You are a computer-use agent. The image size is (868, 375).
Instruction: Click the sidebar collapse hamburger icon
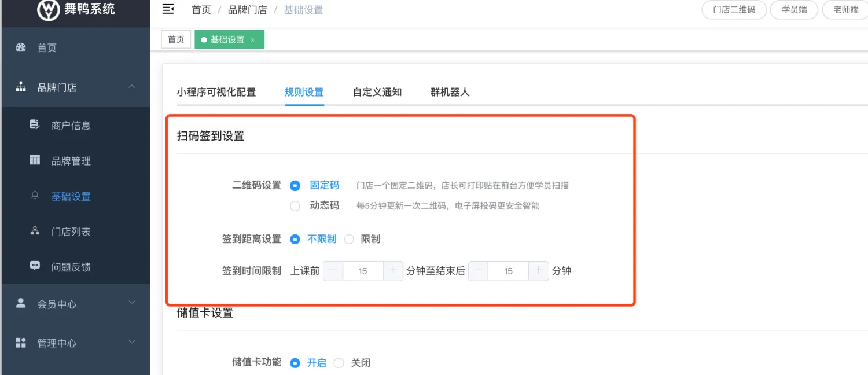point(168,9)
